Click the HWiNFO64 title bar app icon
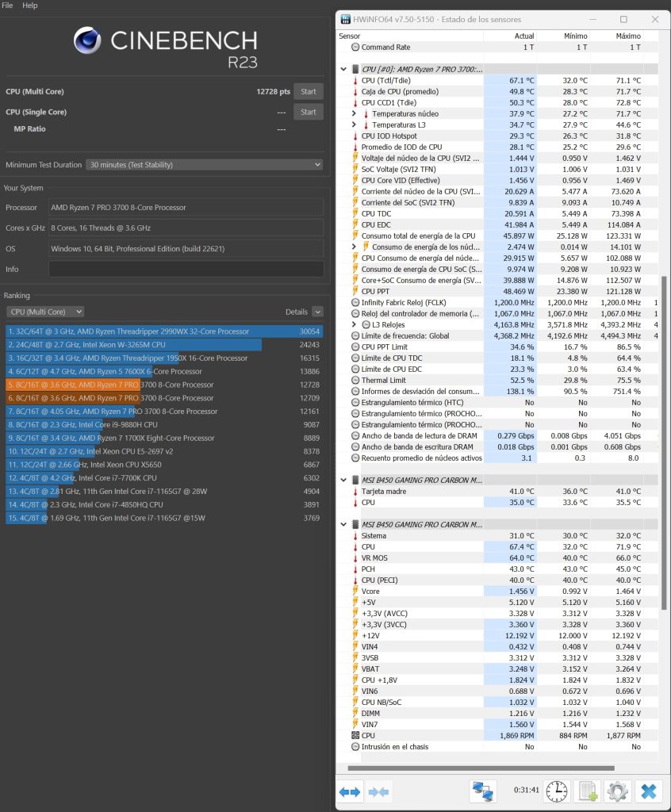The image size is (671, 812). pos(345,19)
